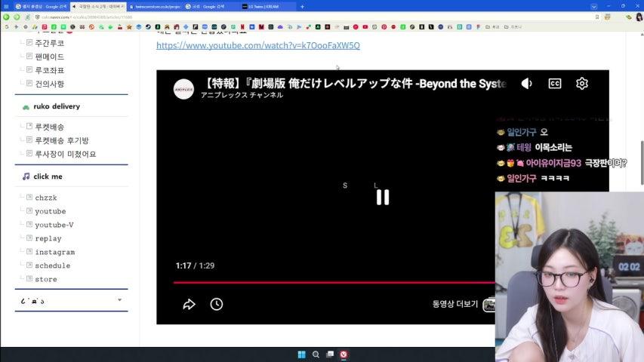The width and height of the screenshot is (644, 362).
Task: Open the youtube.com watch link above the video
Action: tap(258, 45)
